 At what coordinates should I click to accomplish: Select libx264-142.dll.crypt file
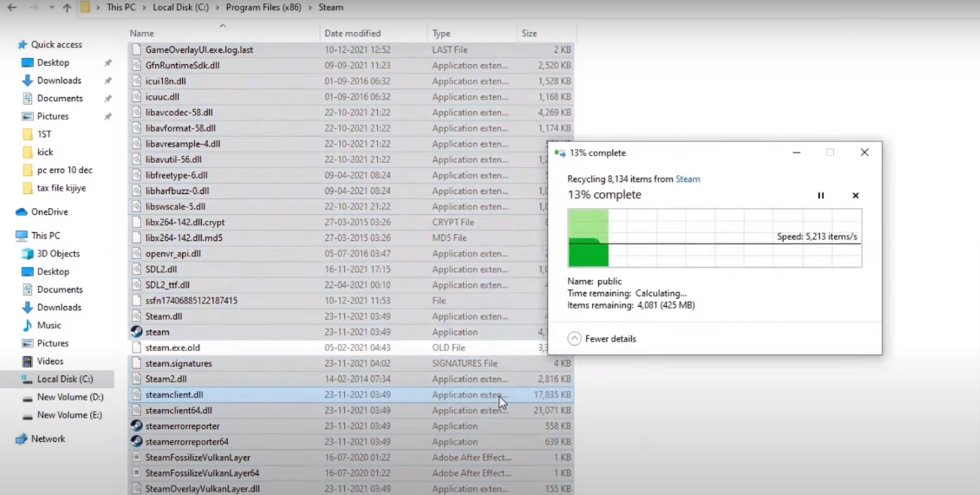pos(185,222)
